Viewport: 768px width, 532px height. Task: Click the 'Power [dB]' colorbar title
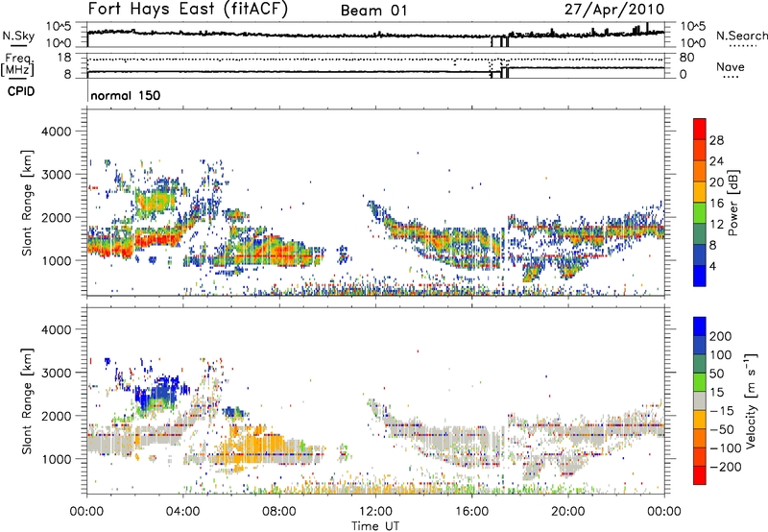click(x=733, y=203)
